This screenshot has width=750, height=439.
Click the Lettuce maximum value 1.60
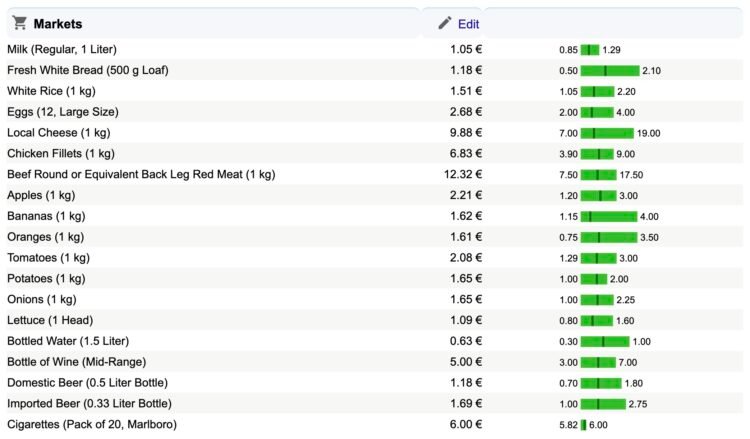coord(625,321)
